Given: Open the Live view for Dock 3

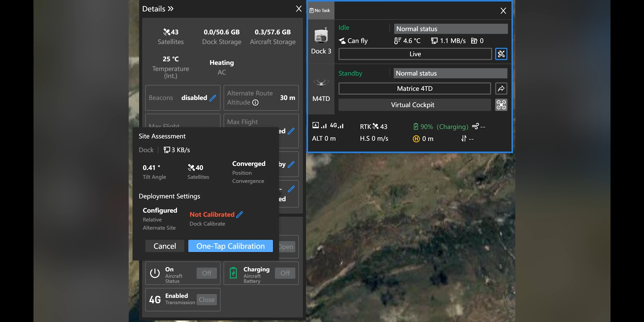Looking at the screenshot, I should (415, 54).
